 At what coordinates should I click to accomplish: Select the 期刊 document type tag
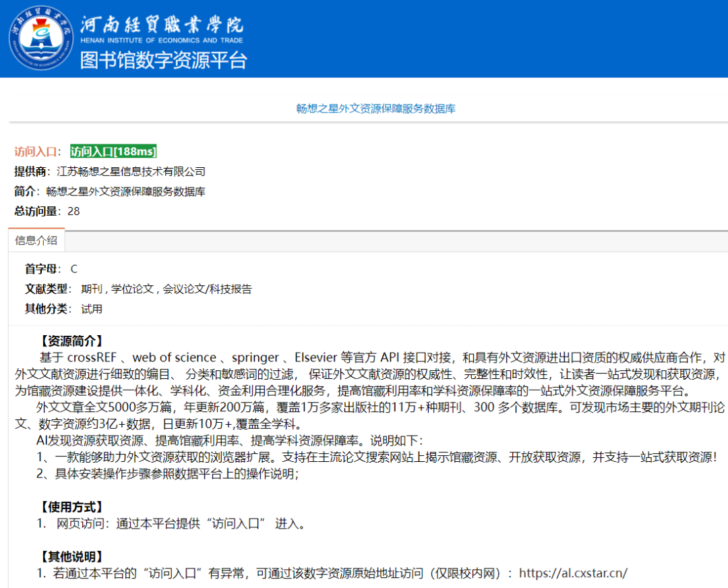coord(92,289)
